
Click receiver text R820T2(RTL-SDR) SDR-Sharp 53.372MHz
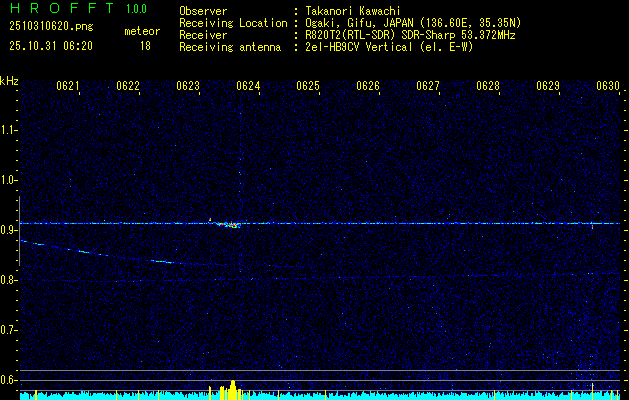[x=410, y=35]
